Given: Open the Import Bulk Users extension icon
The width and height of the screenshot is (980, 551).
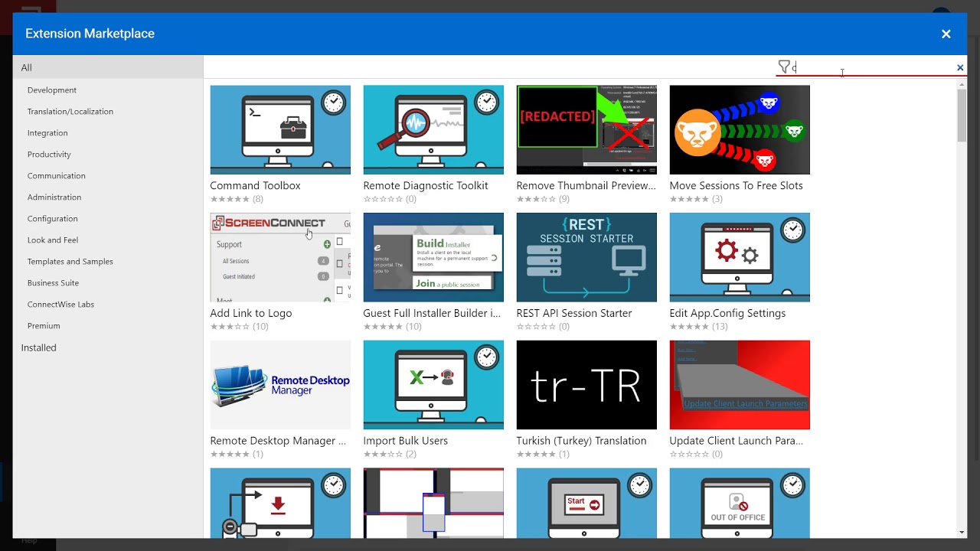Looking at the screenshot, I should pos(433,385).
